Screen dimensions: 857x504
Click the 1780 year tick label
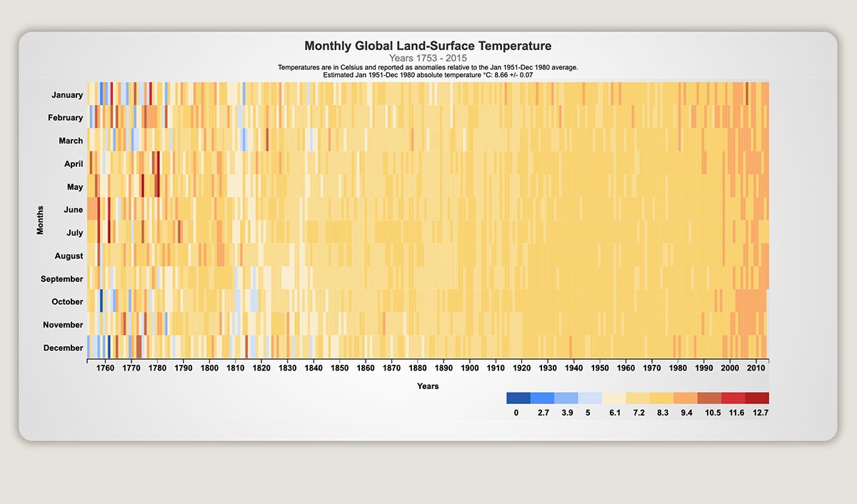point(157,368)
